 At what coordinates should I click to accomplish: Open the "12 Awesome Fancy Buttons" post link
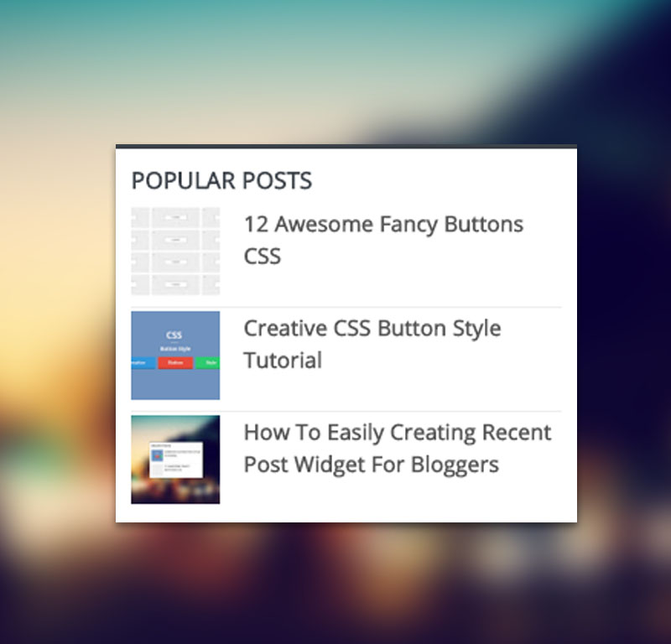pos(382,225)
